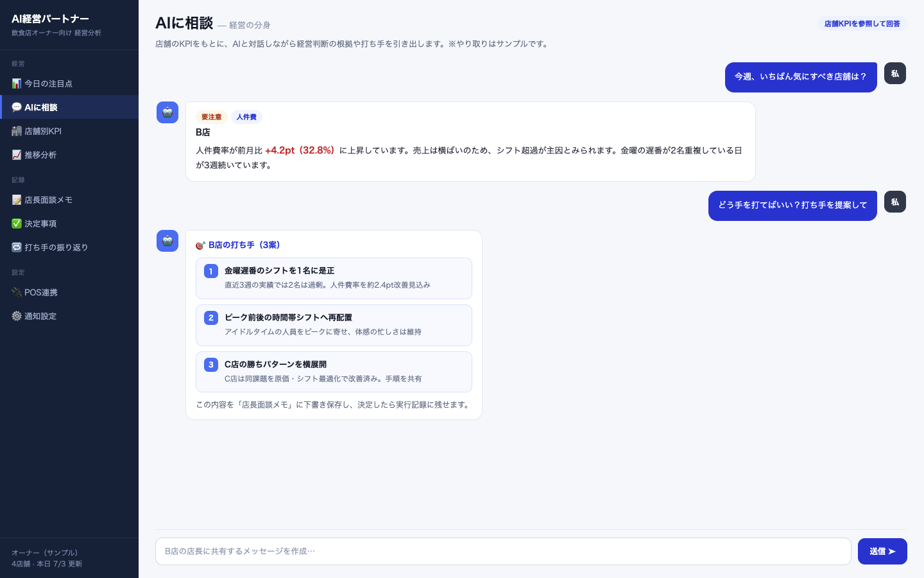Click the page description starting 店舗のKPIをもとに
924x578 pixels.
(353, 44)
